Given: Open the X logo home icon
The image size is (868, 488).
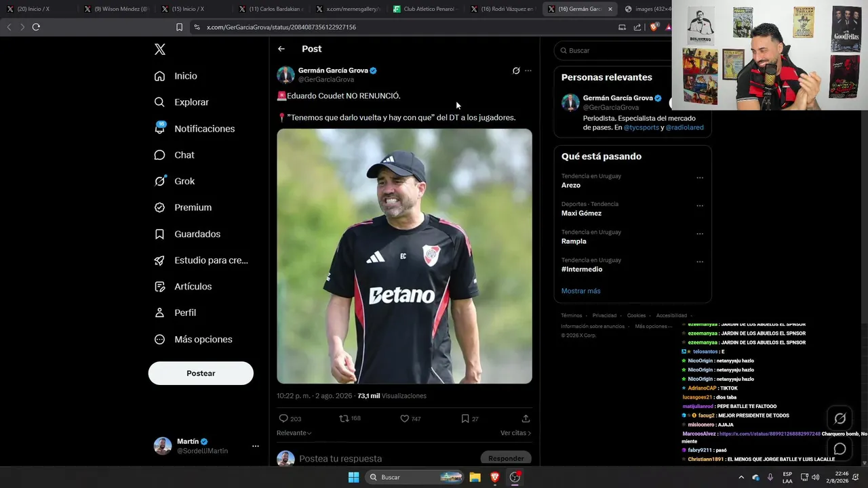Looking at the screenshot, I should pyautogui.click(x=160, y=49).
